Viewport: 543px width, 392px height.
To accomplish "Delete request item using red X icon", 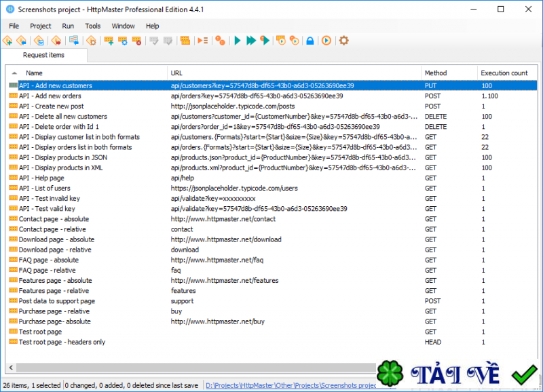I will (x=136, y=41).
